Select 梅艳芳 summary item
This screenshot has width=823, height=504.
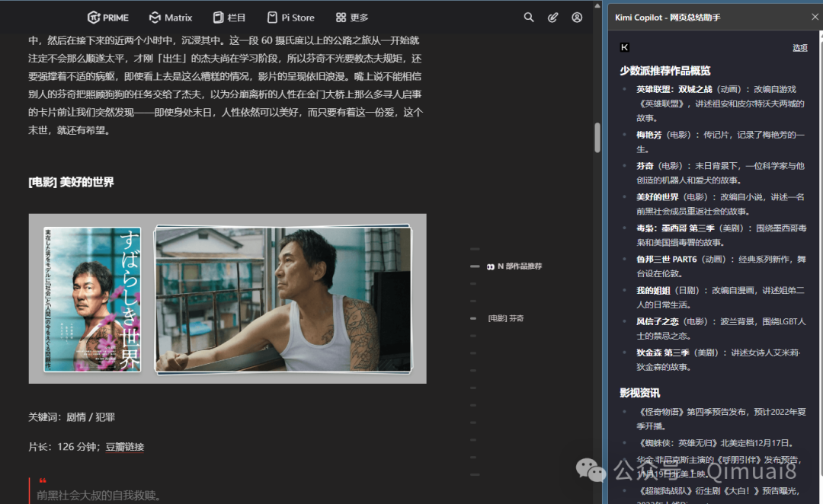(720, 142)
